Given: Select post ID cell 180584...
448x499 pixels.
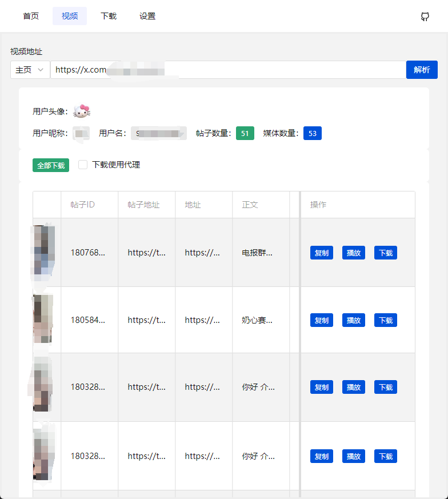Looking at the screenshot, I should [88, 320].
